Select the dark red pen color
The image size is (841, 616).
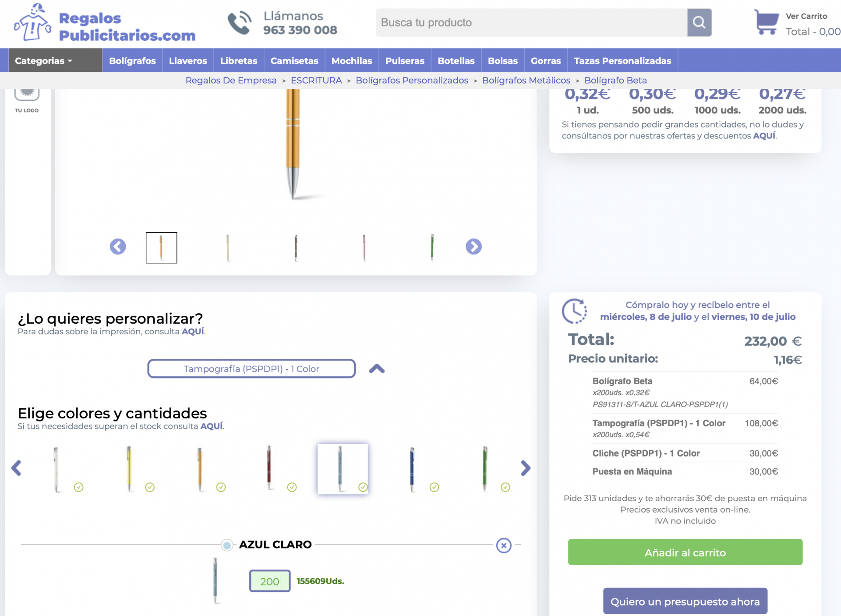[269, 468]
